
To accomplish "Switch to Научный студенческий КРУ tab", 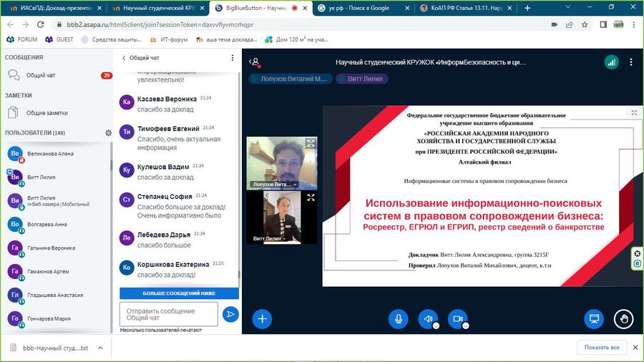I will 158,8.
